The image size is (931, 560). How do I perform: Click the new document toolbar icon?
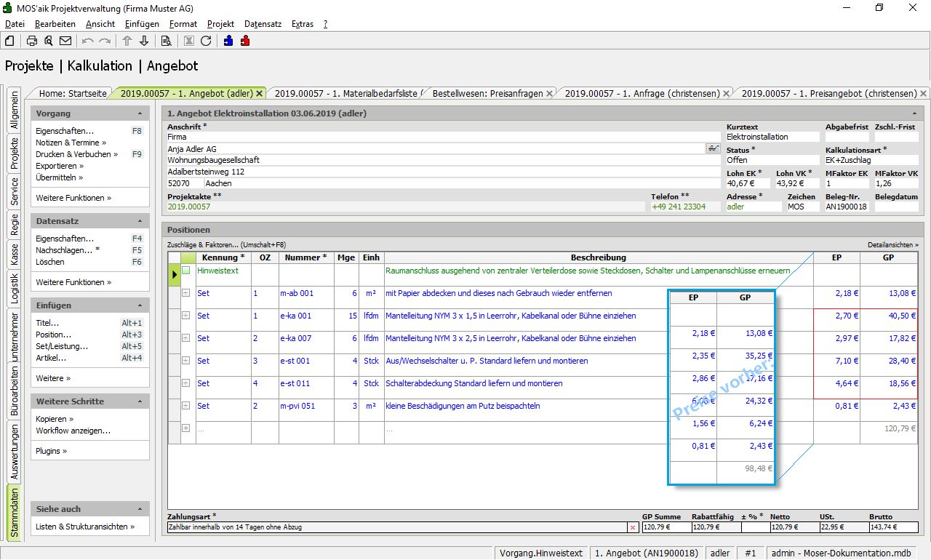point(9,41)
